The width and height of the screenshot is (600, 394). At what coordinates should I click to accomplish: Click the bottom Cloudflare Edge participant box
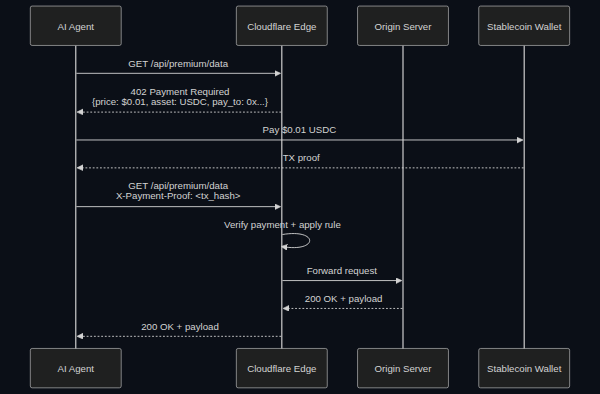click(x=282, y=368)
